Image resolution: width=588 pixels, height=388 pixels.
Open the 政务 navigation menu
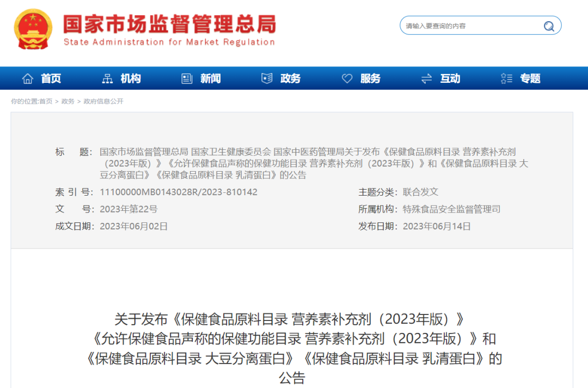290,78
